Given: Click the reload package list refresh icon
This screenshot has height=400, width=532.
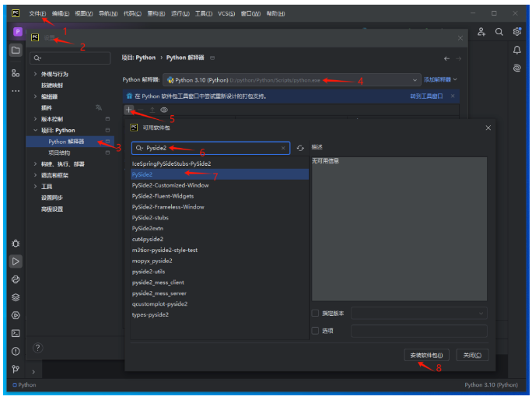Looking at the screenshot, I should (300, 148).
